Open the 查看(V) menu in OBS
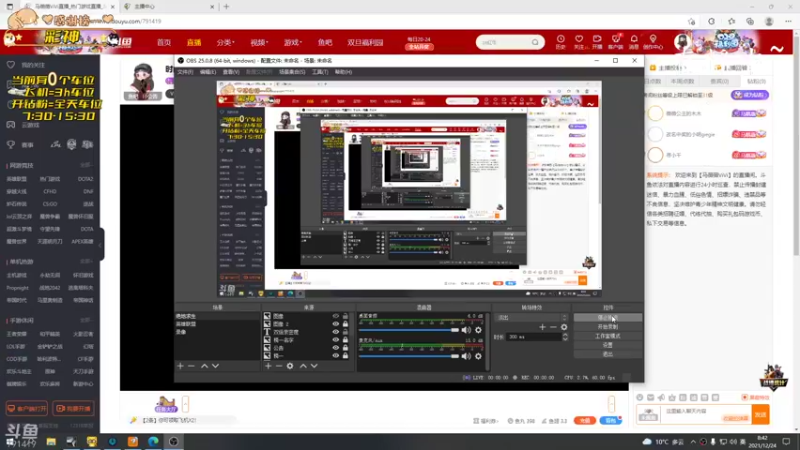800x450 pixels. click(x=231, y=72)
